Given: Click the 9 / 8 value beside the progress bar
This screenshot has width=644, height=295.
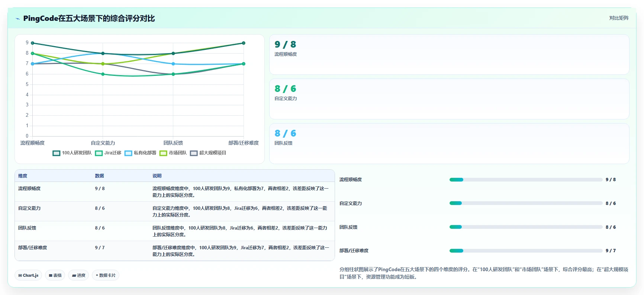Looking at the screenshot, I should pos(611,180).
